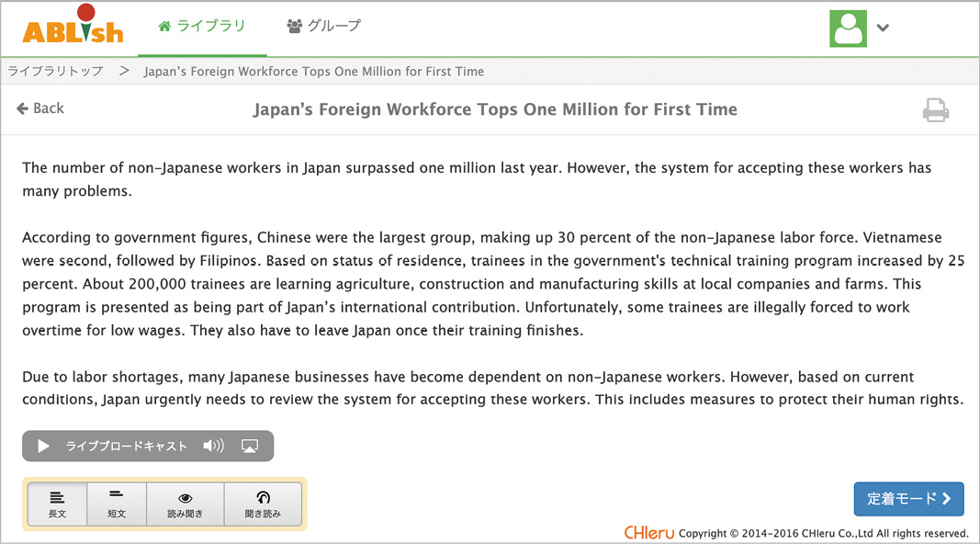The width and height of the screenshot is (980, 544).
Task: Print the article with printer icon
Action: (x=935, y=110)
